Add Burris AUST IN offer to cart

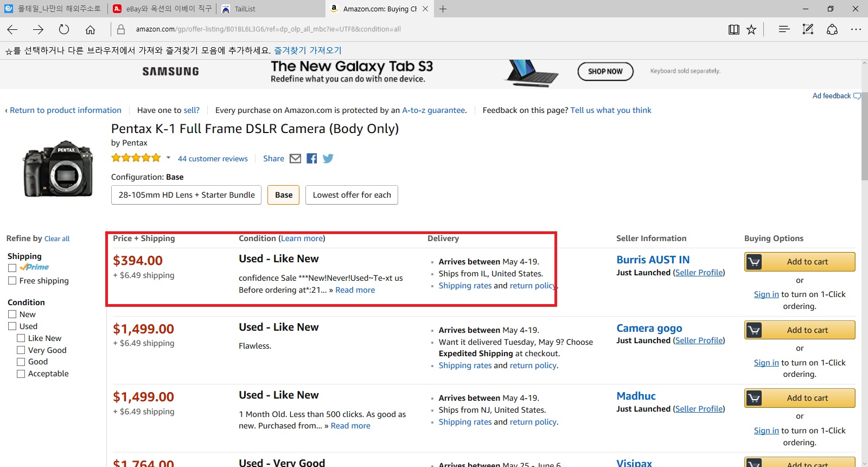[x=800, y=262]
